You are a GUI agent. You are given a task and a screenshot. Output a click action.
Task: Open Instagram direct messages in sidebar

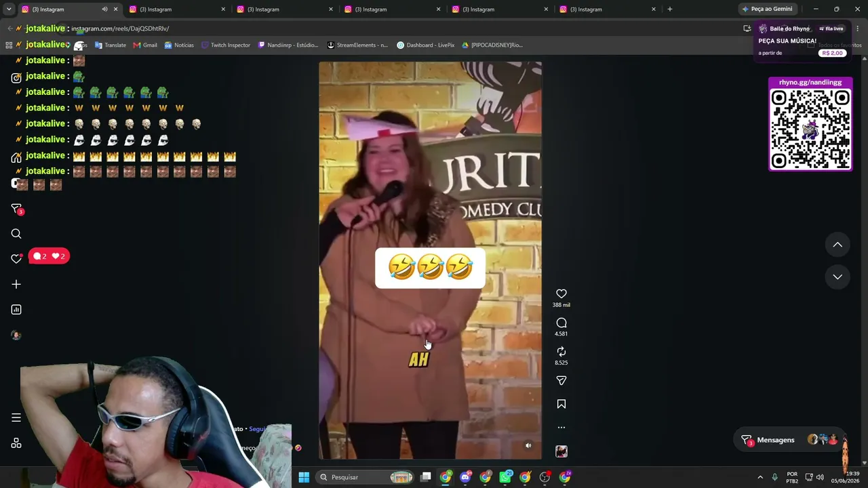16,209
